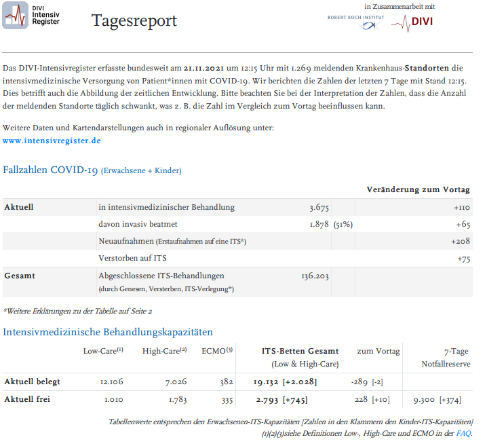Screen dimensions: 487x448
Task: Click the ECMO column header
Action: pyautogui.click(x=217, y=351)
